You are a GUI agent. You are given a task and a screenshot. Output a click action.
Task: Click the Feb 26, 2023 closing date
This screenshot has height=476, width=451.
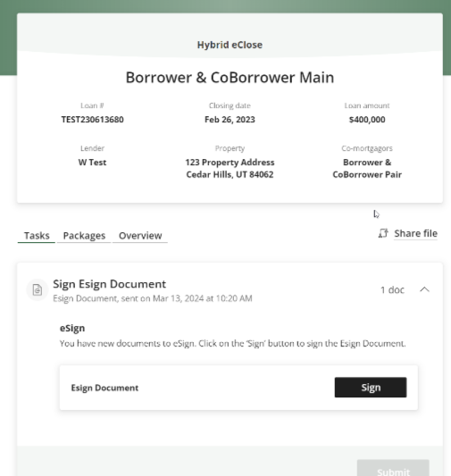pos(230,120)
